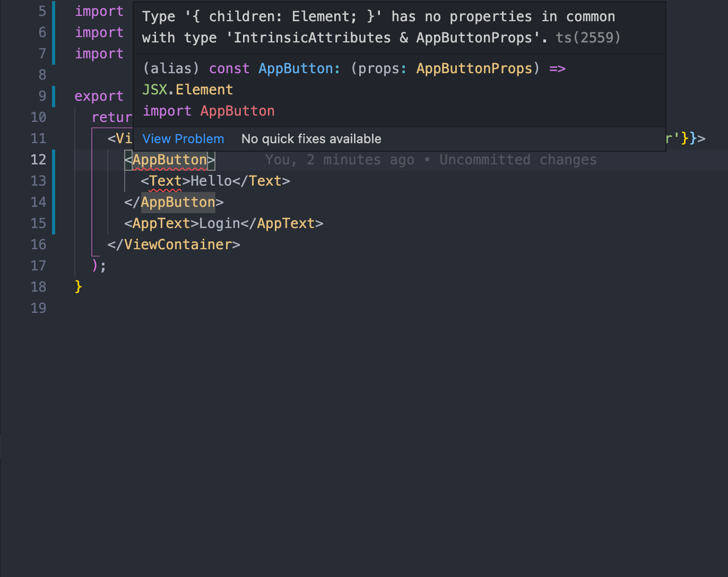Open the View Problem link
Screen dimensions: 728x577
183,139
